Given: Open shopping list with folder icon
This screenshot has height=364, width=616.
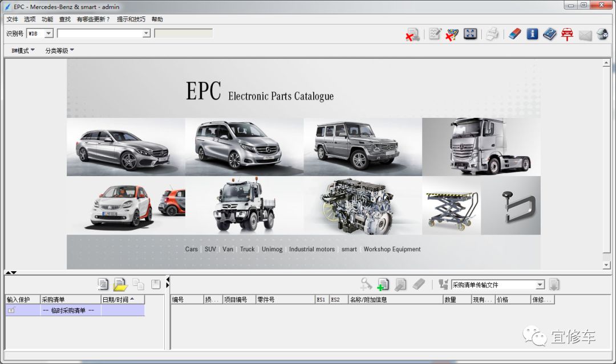Looking at the screenshot, I should [x=120, y=284].
